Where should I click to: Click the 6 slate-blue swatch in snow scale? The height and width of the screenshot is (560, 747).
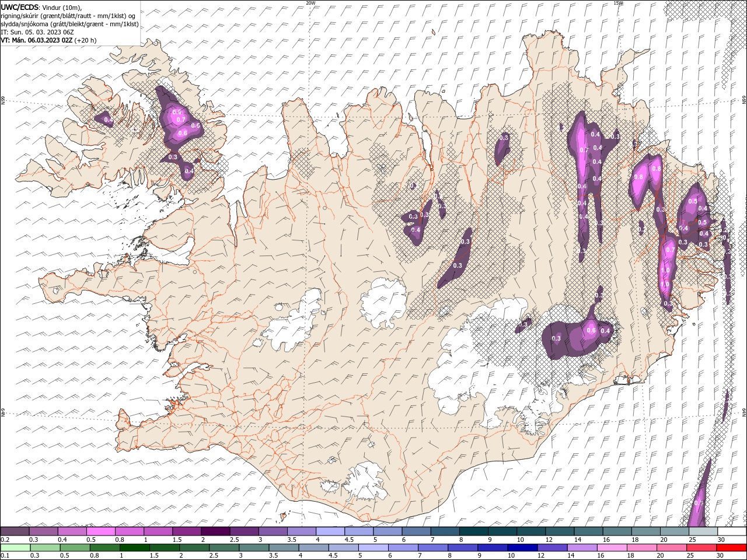(416, 531)
